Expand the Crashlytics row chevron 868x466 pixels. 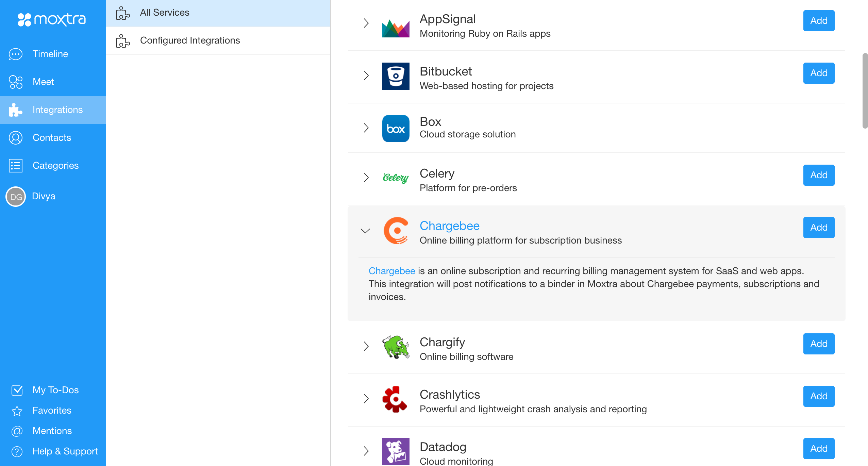coord(366,399)
